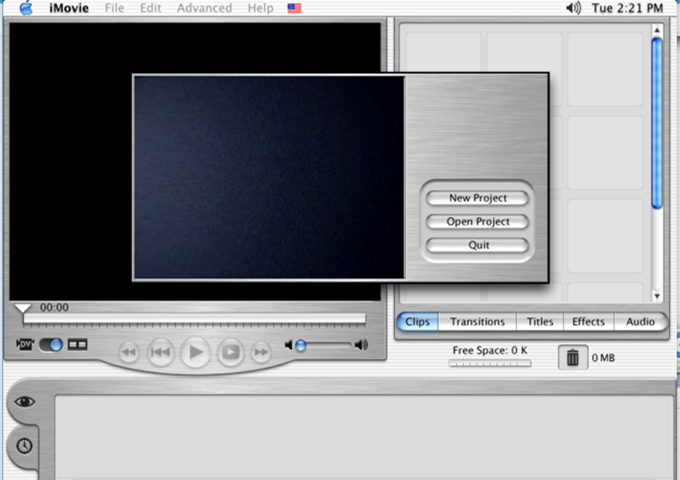
Task: Click the rewind button
Action: coord(129,352)
